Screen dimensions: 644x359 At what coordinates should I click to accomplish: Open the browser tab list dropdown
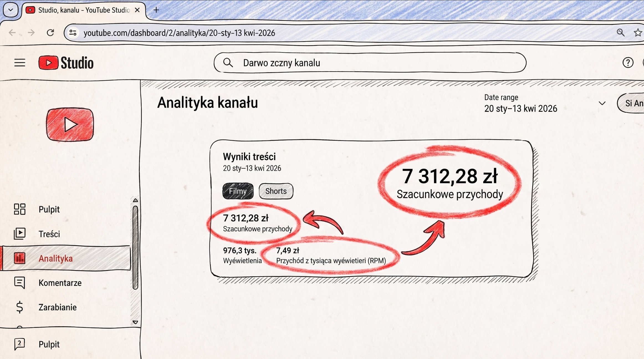click(11, 10)
